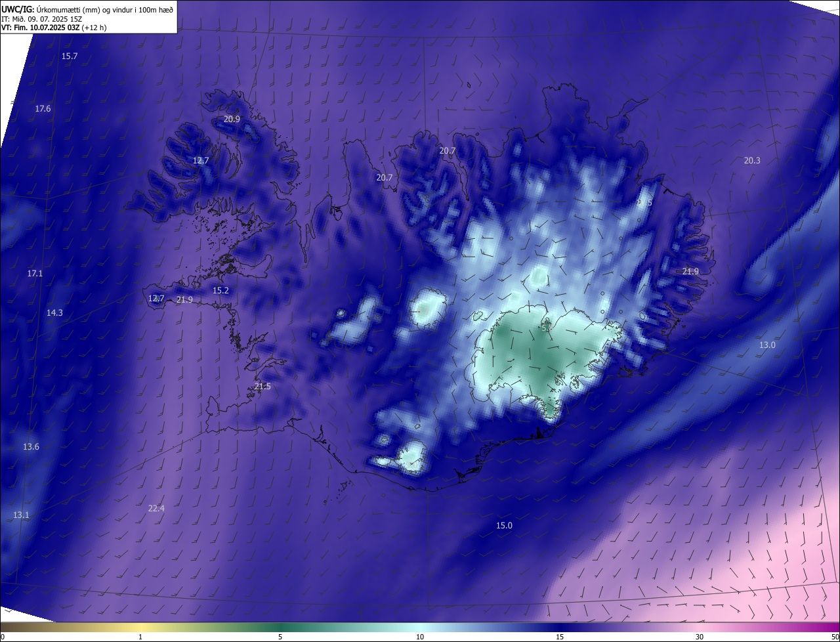Viewport: 840px width, 642px height.
Task: Click the 15.2 value label on the map
Action: tap(220, 290)
